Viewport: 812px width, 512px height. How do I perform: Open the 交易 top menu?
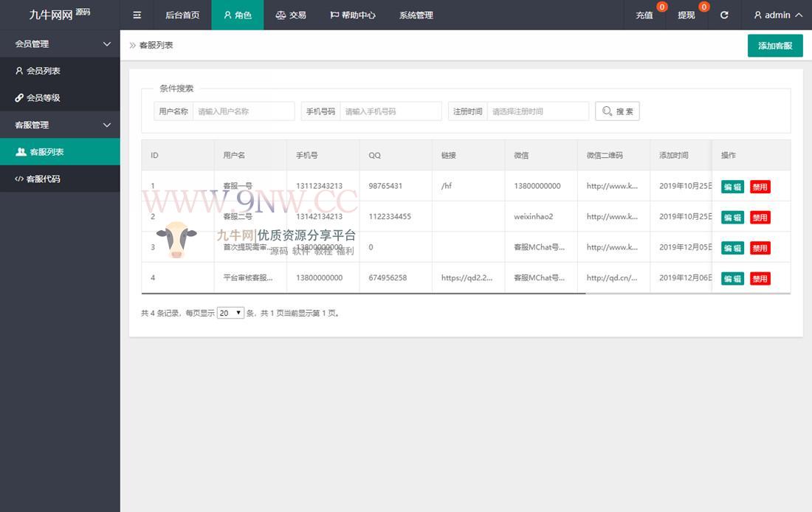click(291, 15)
